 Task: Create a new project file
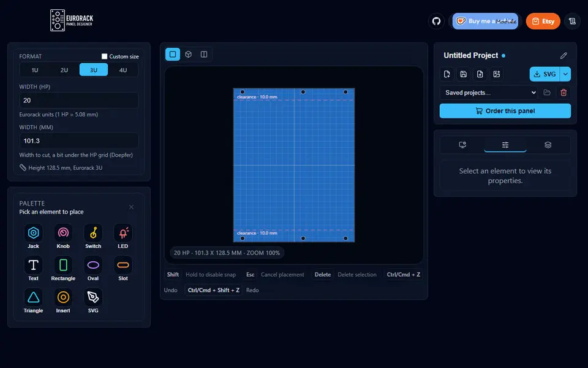pyautogui.click(x=447, y=74)
